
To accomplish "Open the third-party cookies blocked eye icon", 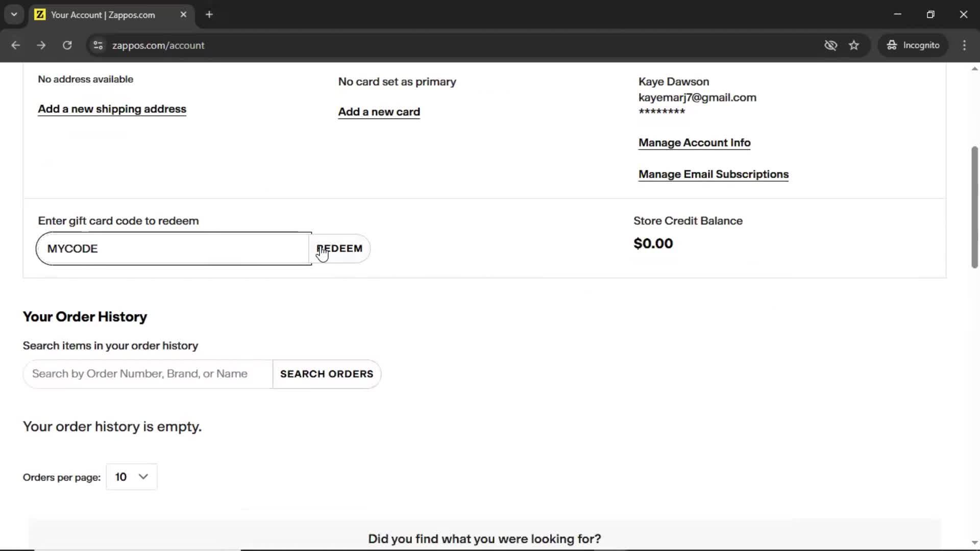I will pos(830,45).
